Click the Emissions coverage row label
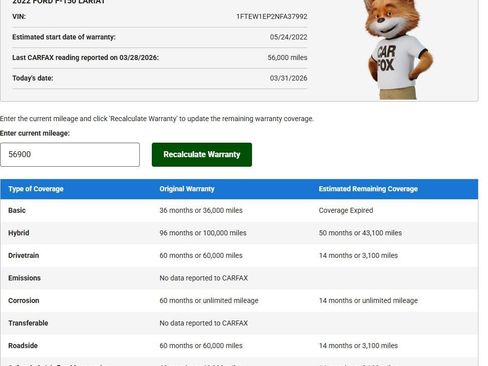Screen dimensions: 488x366 pyautogui.click(x=24, y=278)
